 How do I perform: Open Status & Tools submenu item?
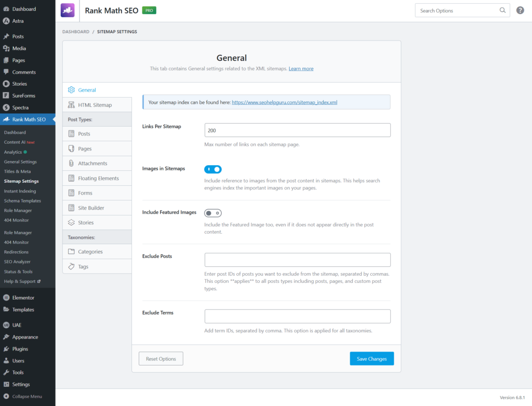18,272
